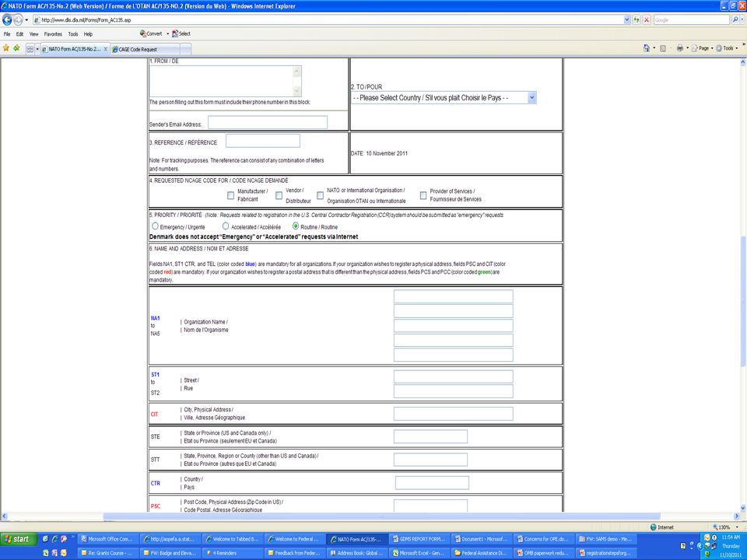747x560 pixels.
Task: Open Microsoft Excel taskbar item
Action: [419, 553]
